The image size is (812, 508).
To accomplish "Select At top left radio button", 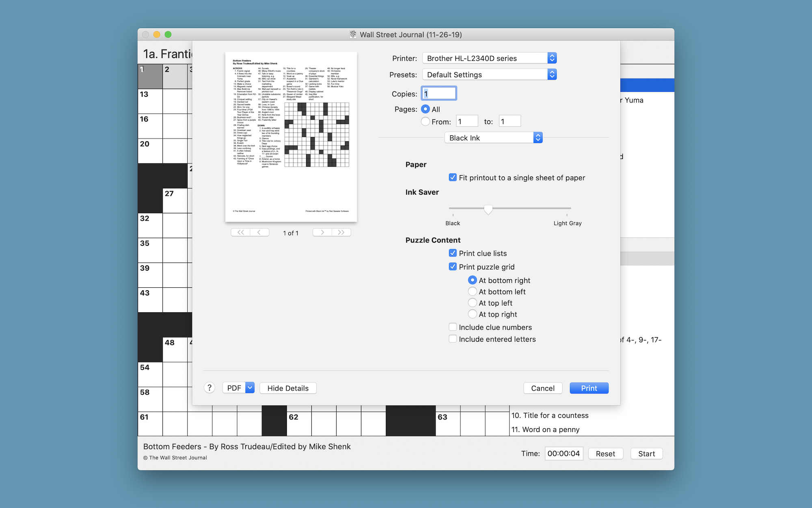I will point(472,303).
